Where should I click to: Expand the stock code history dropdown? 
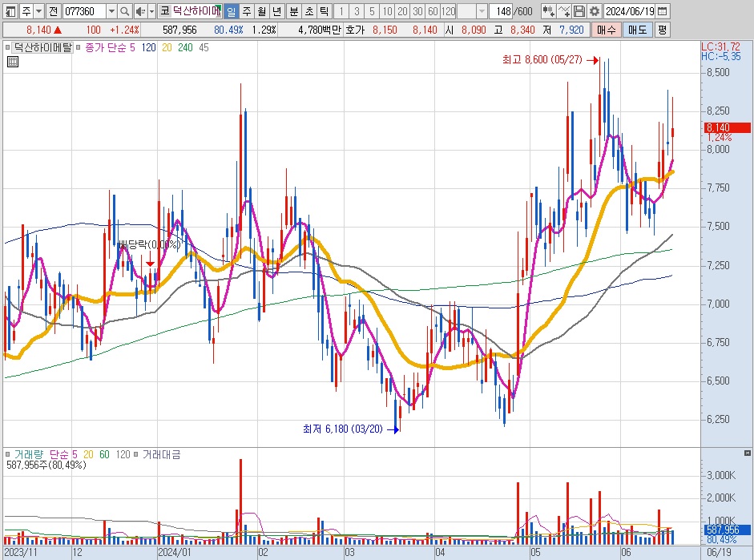point(111,11)
